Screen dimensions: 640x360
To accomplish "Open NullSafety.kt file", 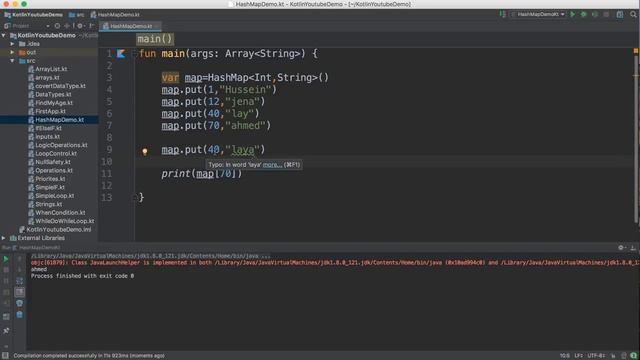I will (53, 162).
